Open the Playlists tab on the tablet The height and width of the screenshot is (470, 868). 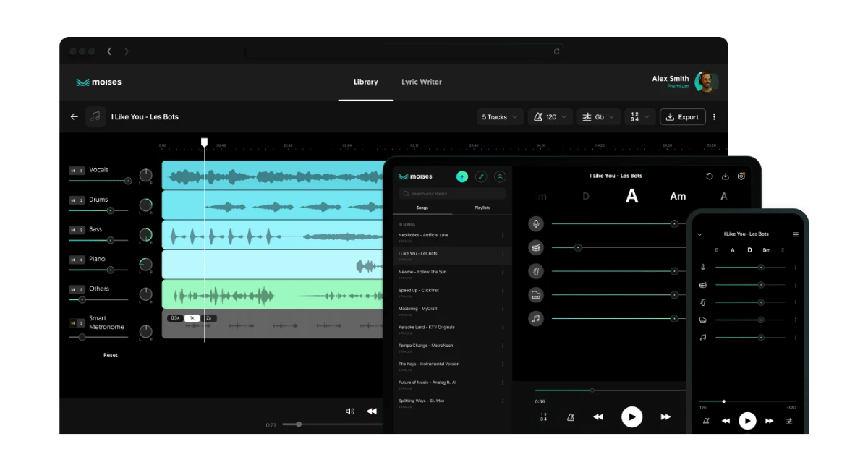coord(482,208)
